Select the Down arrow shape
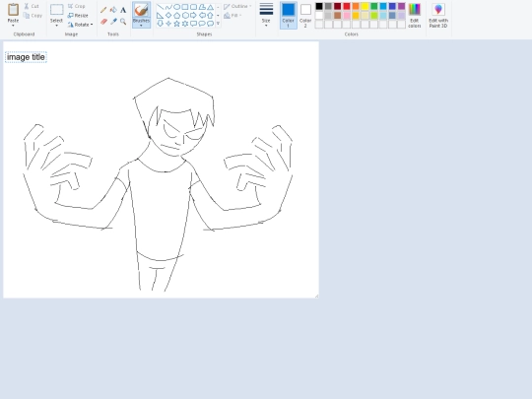Screen dimensions: 532x399 (x=161, y=24)
